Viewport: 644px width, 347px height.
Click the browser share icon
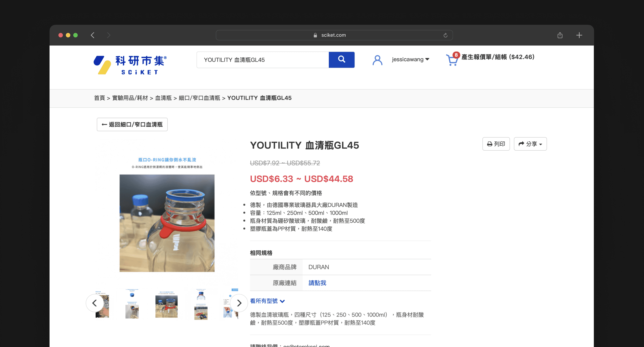(x=560, y=35)
